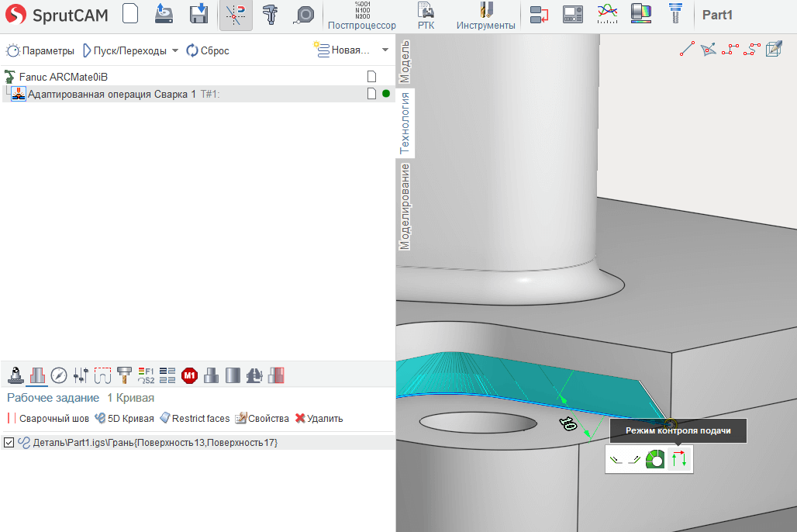This screenshot has width=797, height=532.
Task: Open the Постпроцессор button
Action: tap(362, 16)
